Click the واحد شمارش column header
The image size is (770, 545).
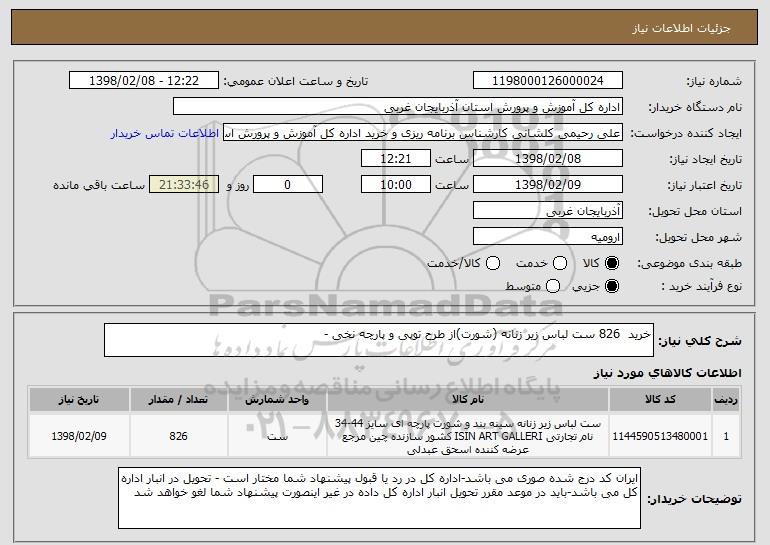(277, 399)
